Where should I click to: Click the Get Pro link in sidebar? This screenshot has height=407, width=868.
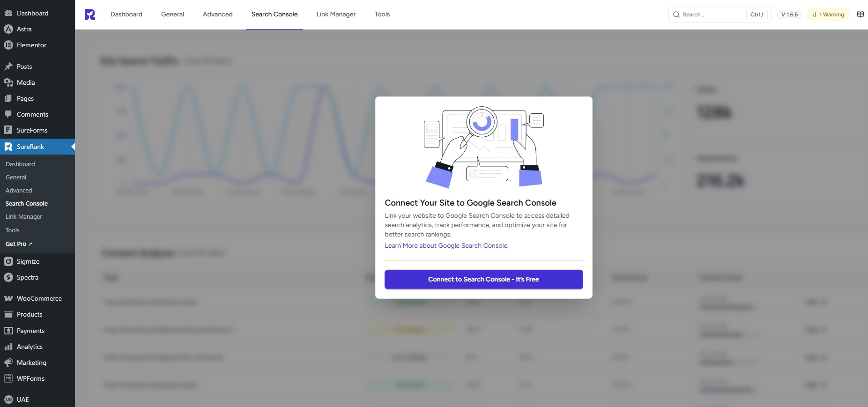click(19, 244)
